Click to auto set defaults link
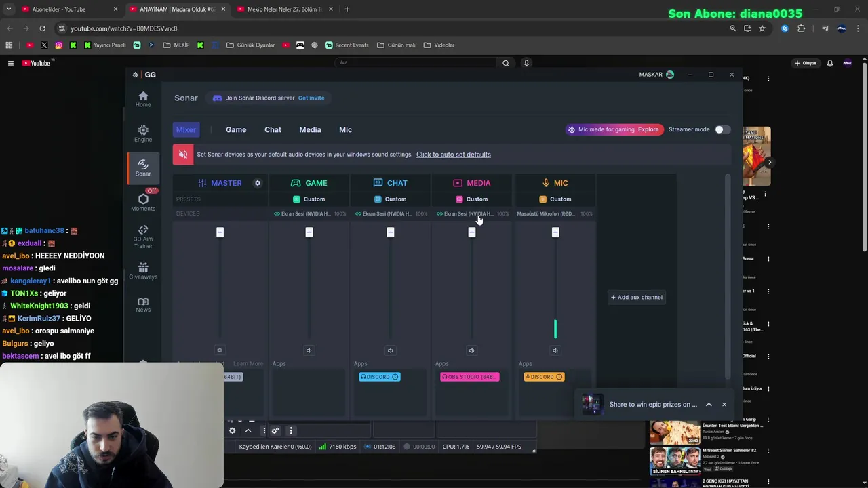The height and width of the screenshot is (488, 868). (453, 155)
